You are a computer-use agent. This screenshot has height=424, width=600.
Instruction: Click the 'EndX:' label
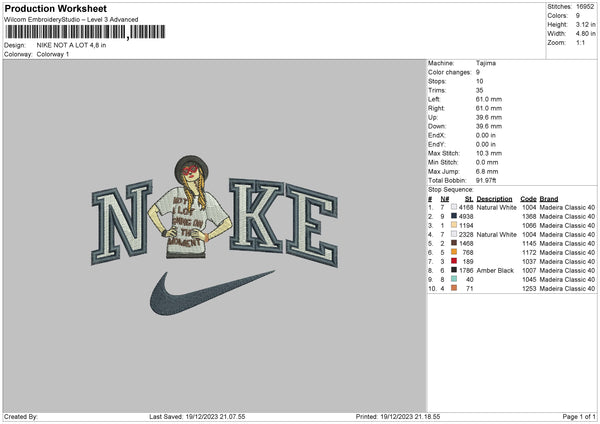click(x=437, y=135)
